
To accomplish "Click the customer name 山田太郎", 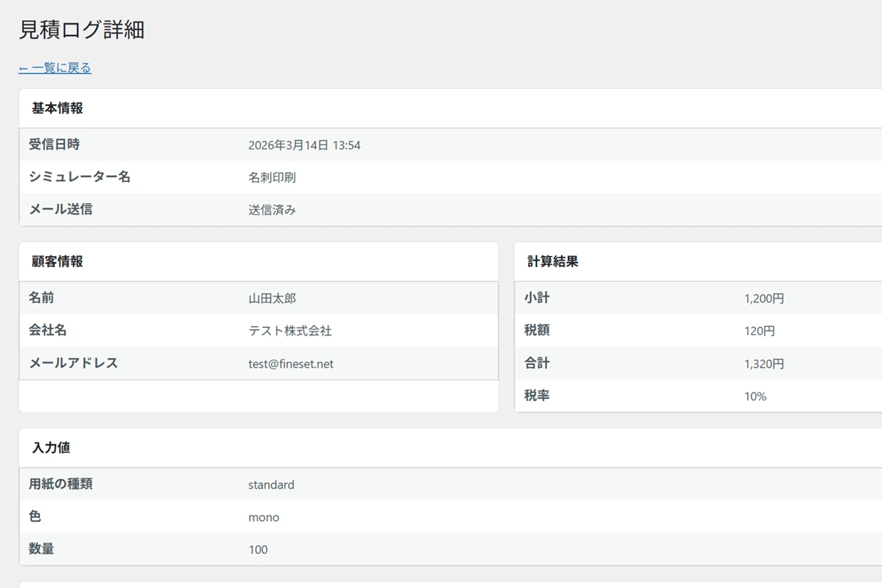I will pos(272,299).
